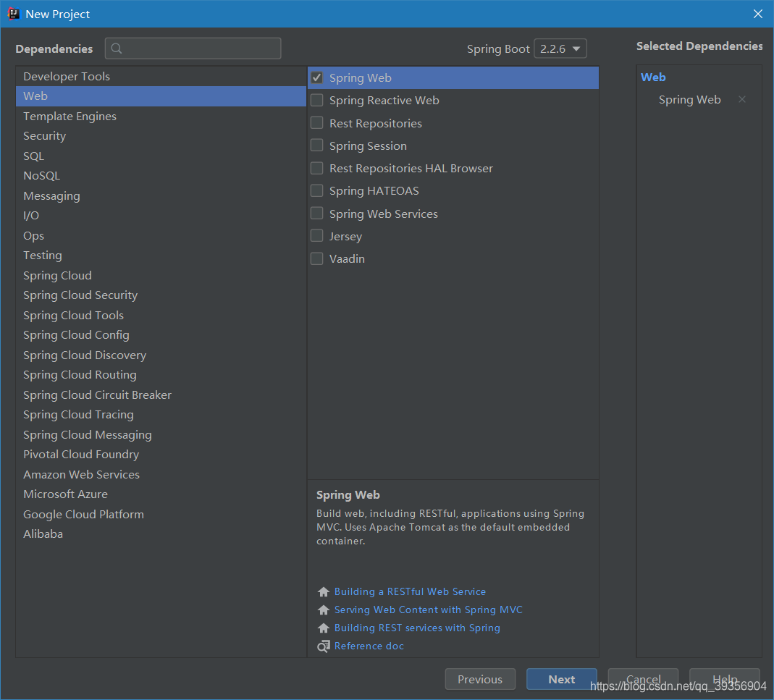Choose Spring Cloud Config category
Image resolution: width=774 pixels, height=700 pixels.
161,335
